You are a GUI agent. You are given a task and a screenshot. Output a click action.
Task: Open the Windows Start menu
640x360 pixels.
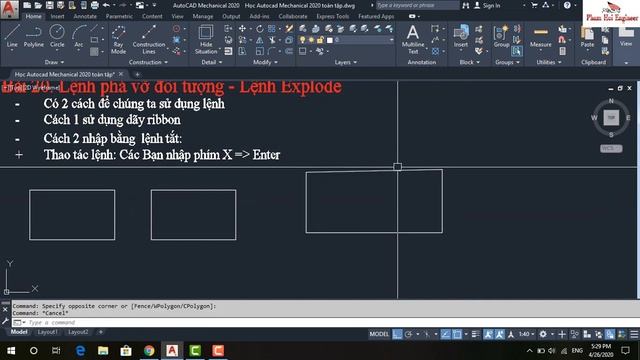pos(11,351)
